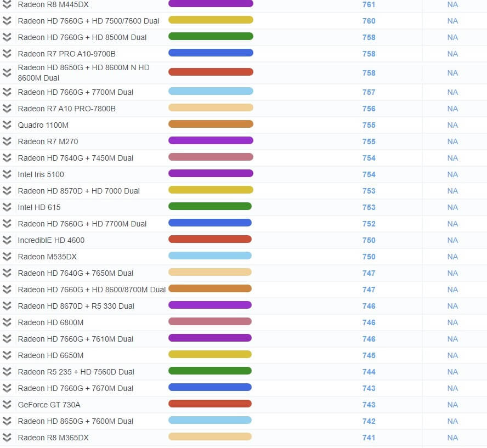Expand chevron for Radeon HD 6650M
Screen dimensions: 487x448
[7, 355]
